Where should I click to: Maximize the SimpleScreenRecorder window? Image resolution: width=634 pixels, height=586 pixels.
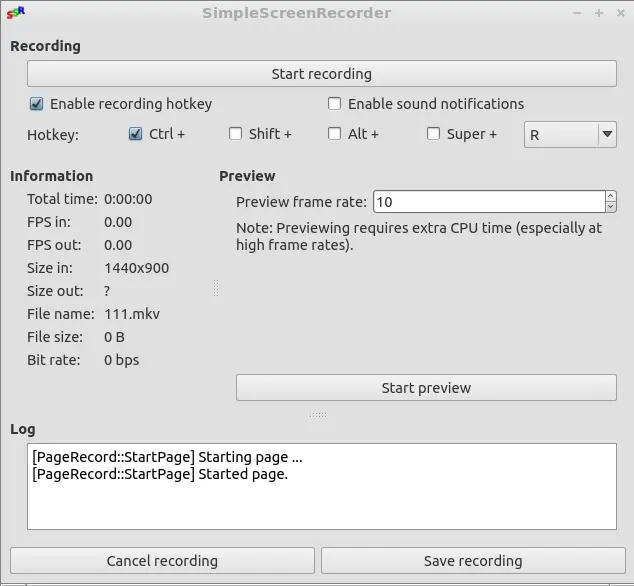click(x=599, y=13)
